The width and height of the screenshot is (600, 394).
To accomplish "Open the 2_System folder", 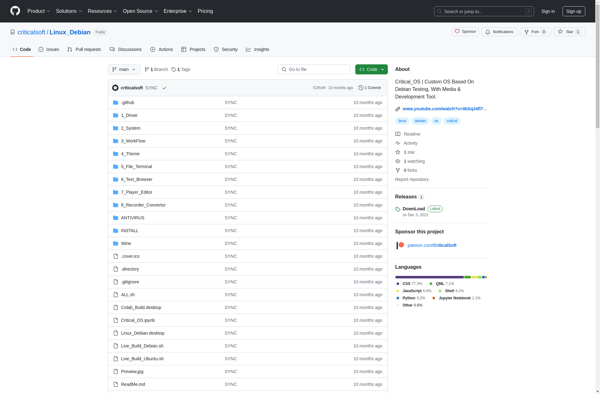I will pyautogui.click(x=131, y=128).
